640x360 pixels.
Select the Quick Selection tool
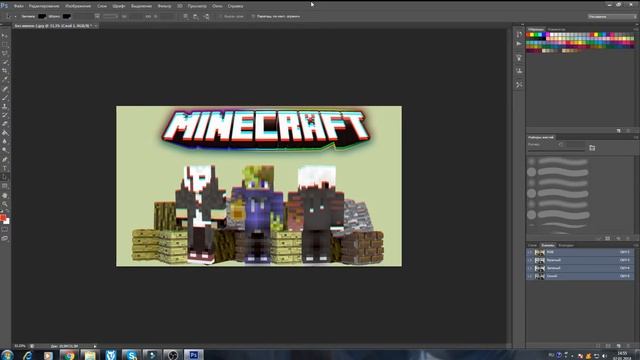tap(4, 62)
